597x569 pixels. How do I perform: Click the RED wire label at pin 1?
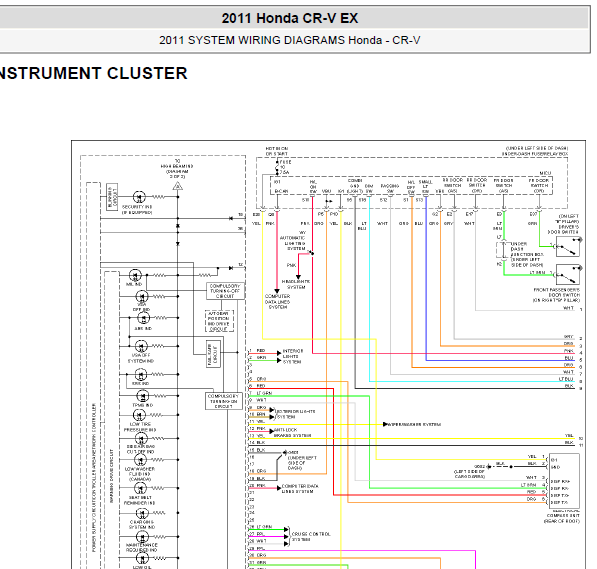[261, 350]
